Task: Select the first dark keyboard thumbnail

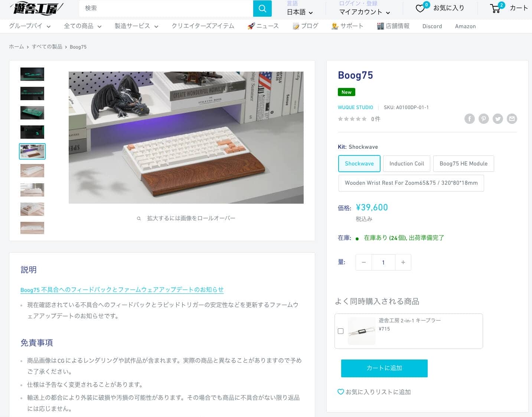Action: (32, 74)
